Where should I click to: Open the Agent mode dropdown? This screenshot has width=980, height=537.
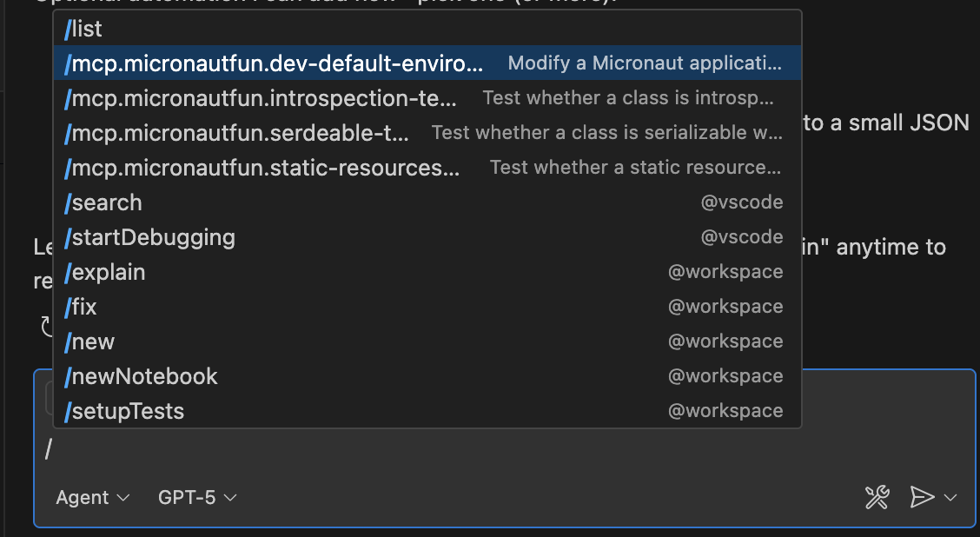(92, 498)
